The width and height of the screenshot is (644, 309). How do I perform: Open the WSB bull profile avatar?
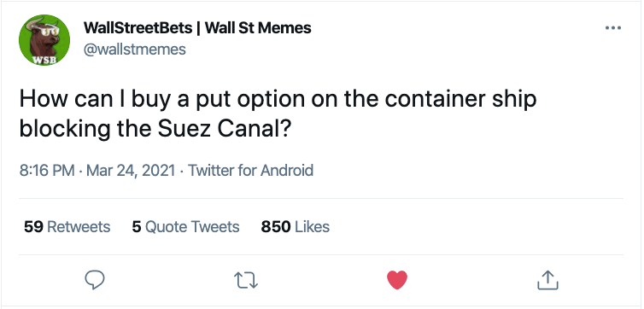[x=44, y=40]
